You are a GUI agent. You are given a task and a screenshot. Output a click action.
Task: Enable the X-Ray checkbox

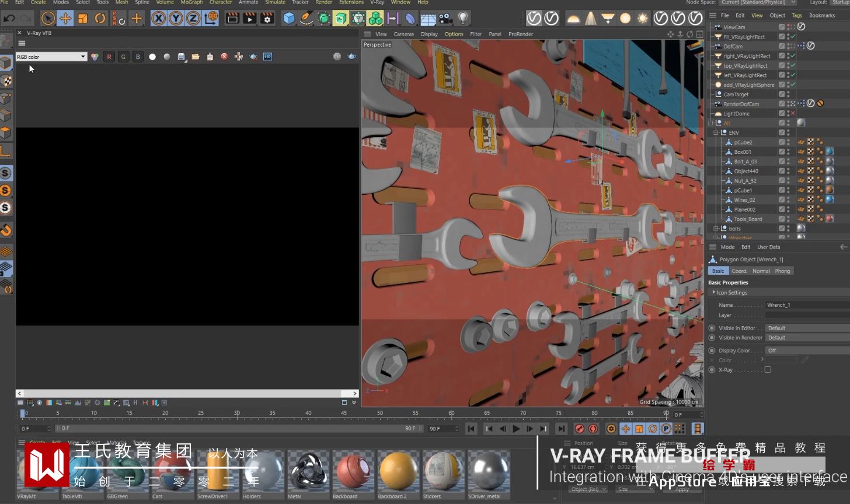(768, 370)
